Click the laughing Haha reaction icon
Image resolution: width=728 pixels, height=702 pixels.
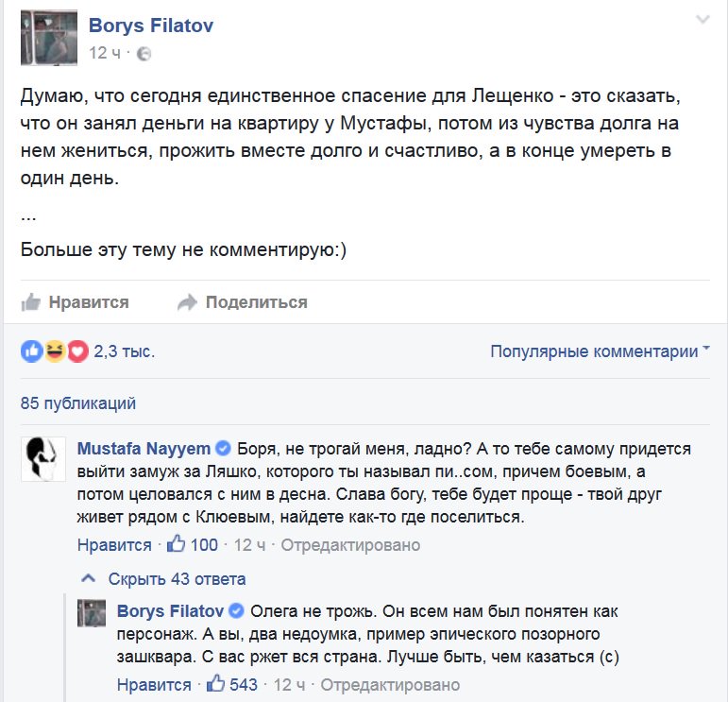pos(55,352)
